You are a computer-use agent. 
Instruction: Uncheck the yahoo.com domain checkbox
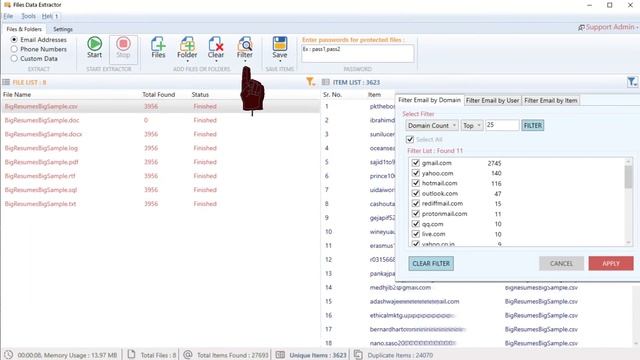416,173
